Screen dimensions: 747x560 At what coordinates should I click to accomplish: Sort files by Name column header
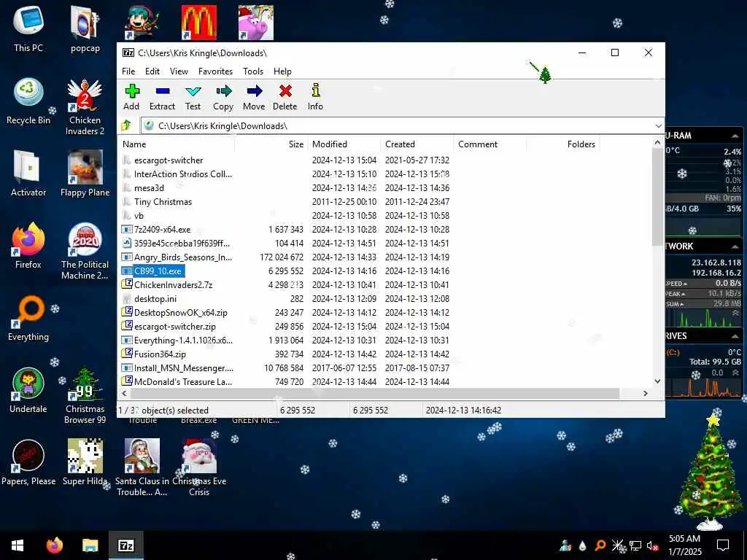click(177, 144)
